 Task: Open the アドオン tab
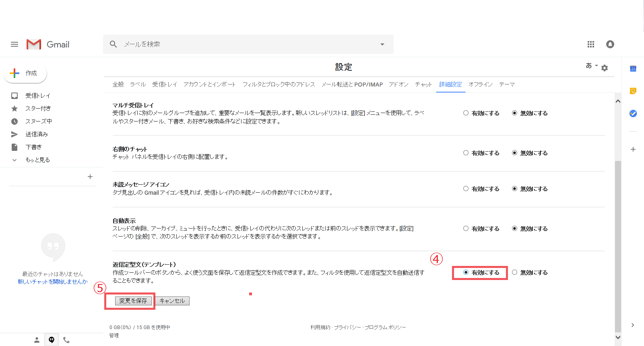tap(399, 84)
